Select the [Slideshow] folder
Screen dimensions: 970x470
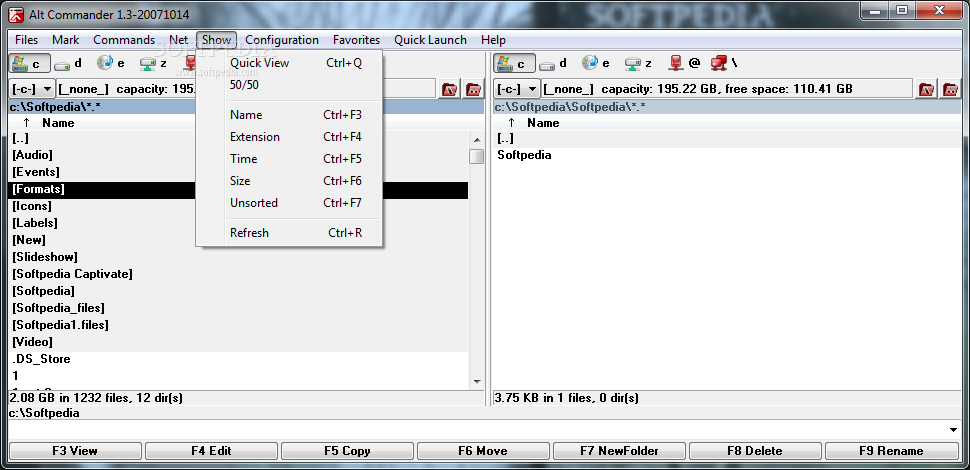[238, 257]
